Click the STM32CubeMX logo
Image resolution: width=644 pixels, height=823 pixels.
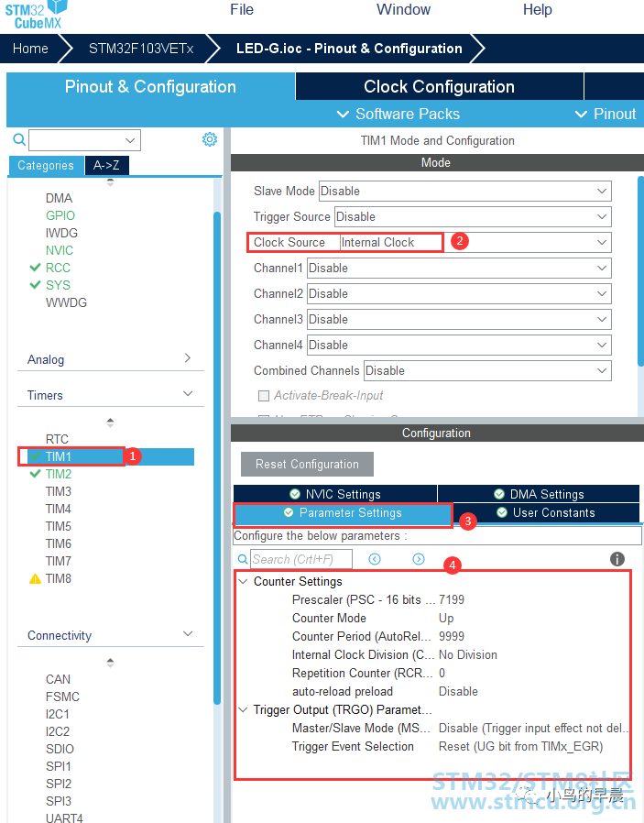pos(36,15)
